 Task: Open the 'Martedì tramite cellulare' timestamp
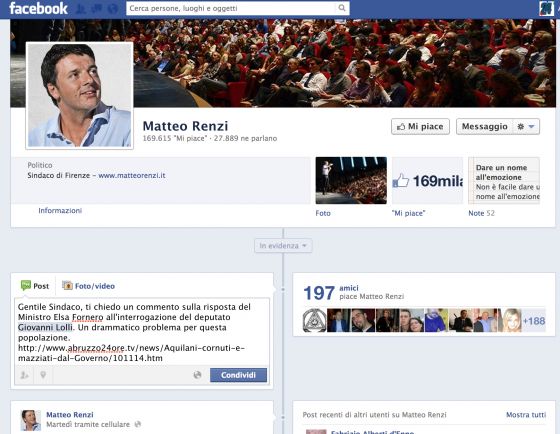click(88, 424)
